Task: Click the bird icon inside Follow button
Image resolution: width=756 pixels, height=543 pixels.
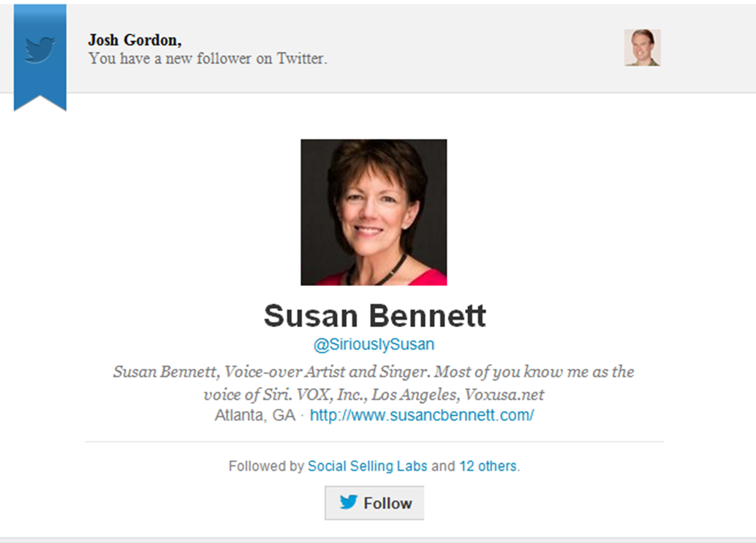Action: [x=349, y=503]
